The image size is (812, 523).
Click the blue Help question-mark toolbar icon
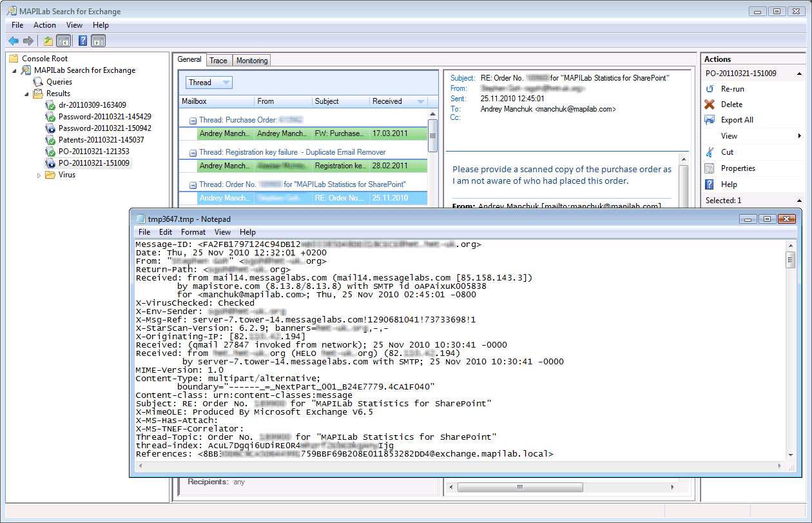[83, 41]
